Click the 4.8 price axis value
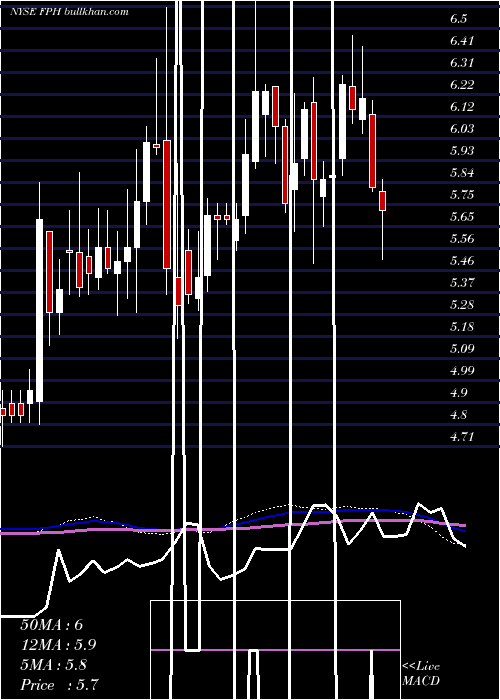The image size is (500, 700). coord(459,415)
